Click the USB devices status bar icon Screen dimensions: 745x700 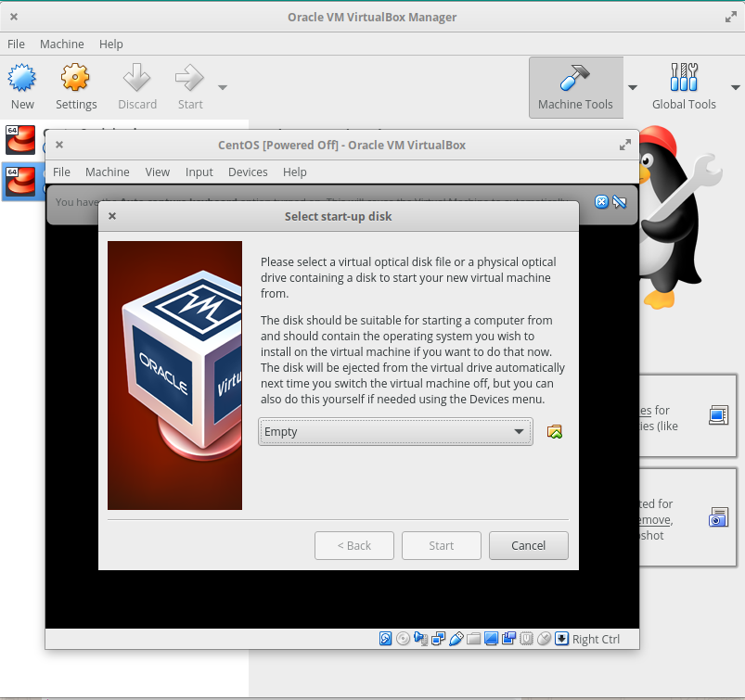click(x=456, y=639)
